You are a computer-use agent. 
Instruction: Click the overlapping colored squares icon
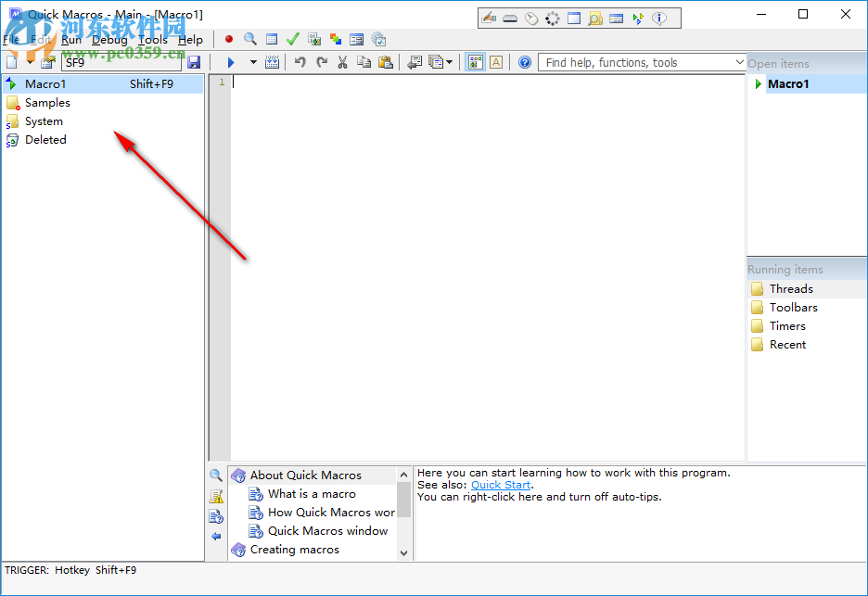[336, 39]
